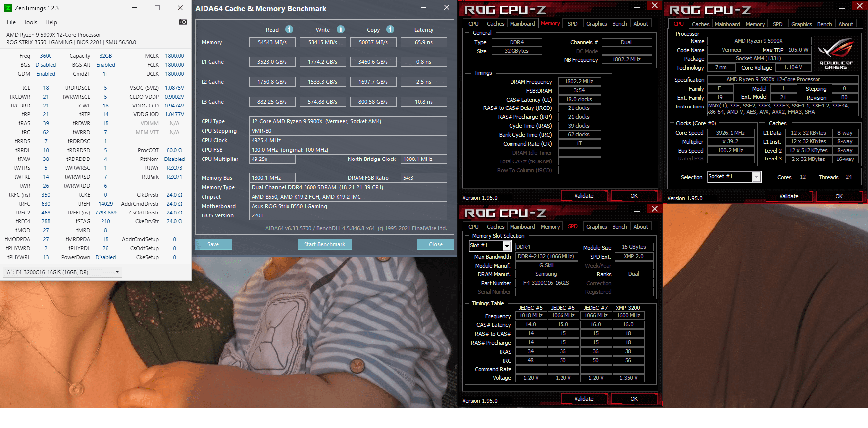Switch to Caches tab in Memory window
Image resolution: width=868 pixels, height=428 pixels.
[495, 24]
